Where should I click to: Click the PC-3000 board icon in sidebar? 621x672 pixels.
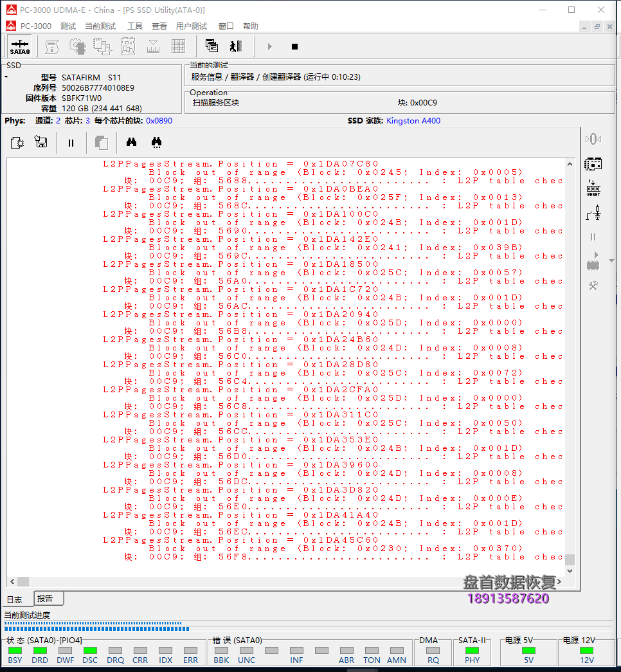(x=593, y=164)
